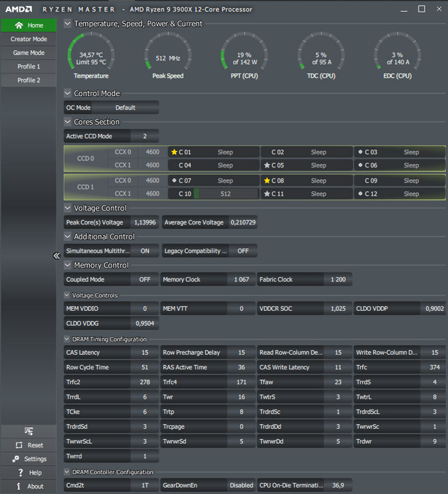Open Help from sidebar label

tap(35, 473)
